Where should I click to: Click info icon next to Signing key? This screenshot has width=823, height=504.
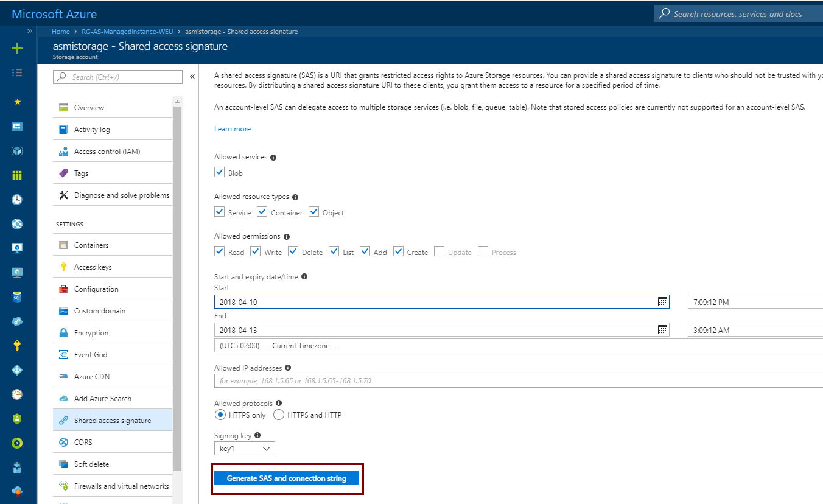click(x=257, y=436)
